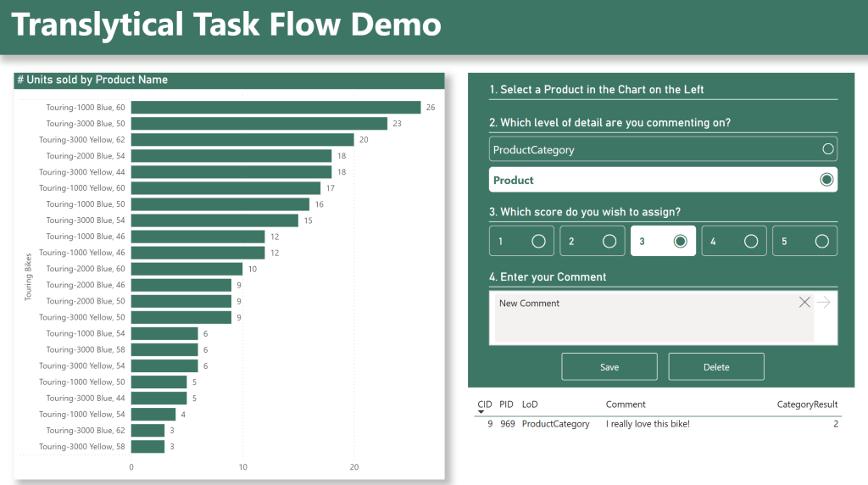The image size is (868, 485).
Task: Click the CID column sort arrow
Action: pyautogui.click(x=481, y=412)
